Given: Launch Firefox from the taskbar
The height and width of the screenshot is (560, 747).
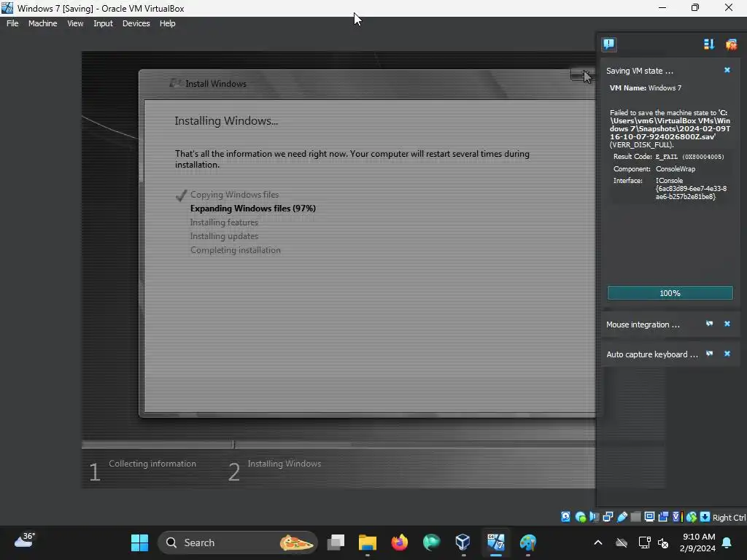Looking at the screenshot, I should (399, 542).
